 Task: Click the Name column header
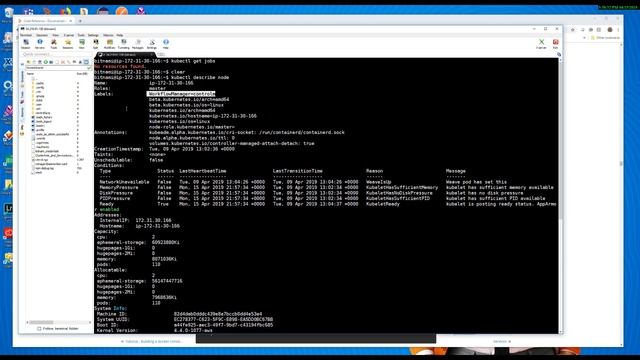point(31,74)
